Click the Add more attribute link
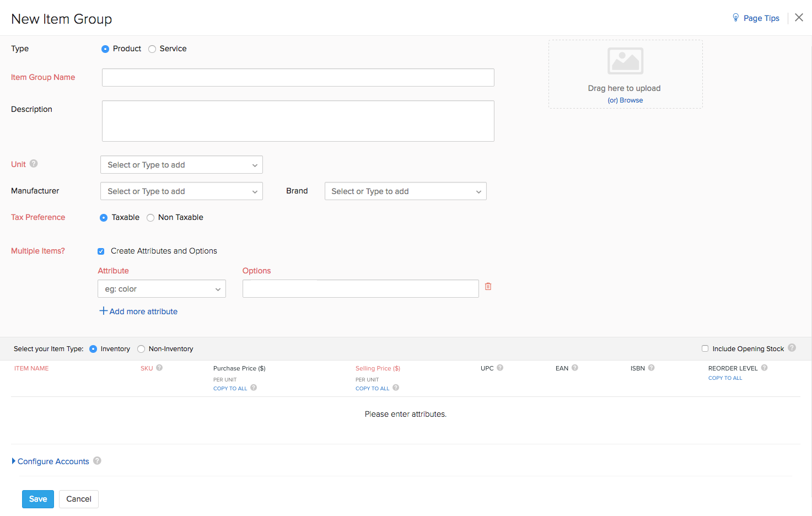Screen dimensions: 812x516 (x=139, y=311)
